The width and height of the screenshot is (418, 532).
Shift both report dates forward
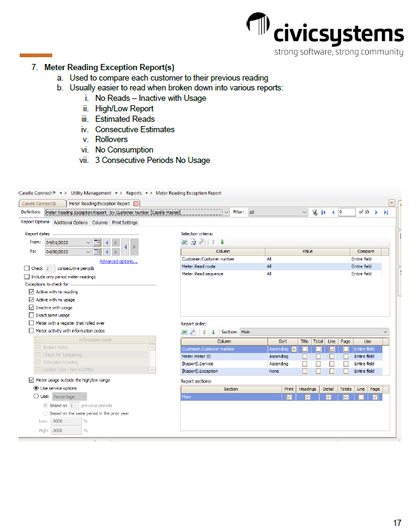134,247
